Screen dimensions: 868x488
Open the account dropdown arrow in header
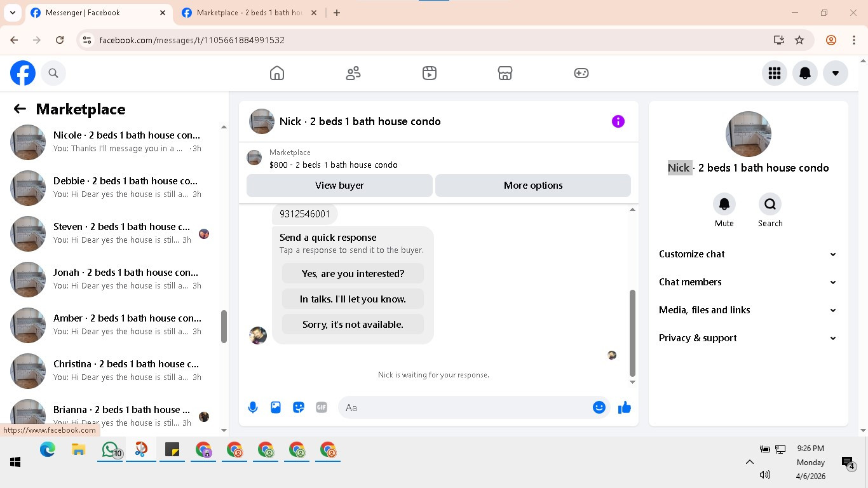click(836, 73)
